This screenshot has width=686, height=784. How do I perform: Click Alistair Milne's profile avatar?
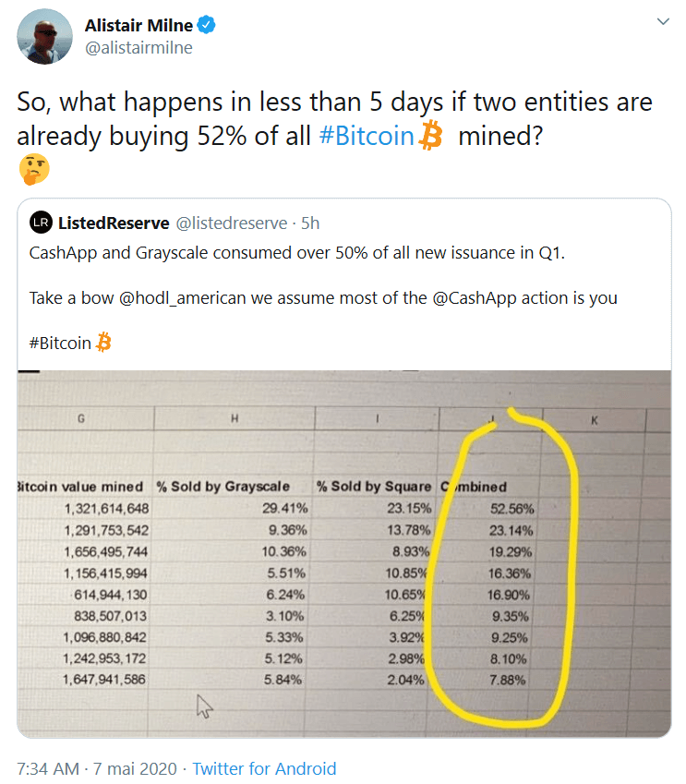coord(44,36)
